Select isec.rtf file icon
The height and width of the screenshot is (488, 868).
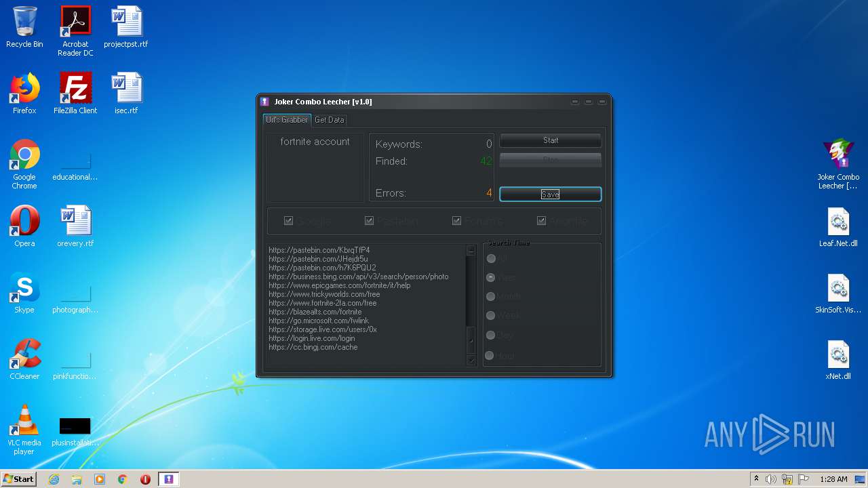pyautogui.click(x=126, y=94)
